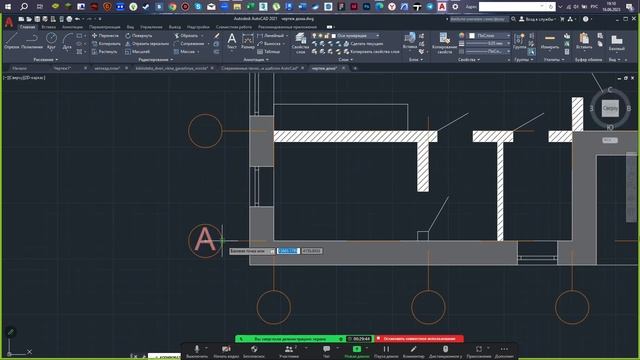The height and width of the screenshot is (360, 640).
Task: Expand the Аннотации panel
Action: (x=256, y=60)
